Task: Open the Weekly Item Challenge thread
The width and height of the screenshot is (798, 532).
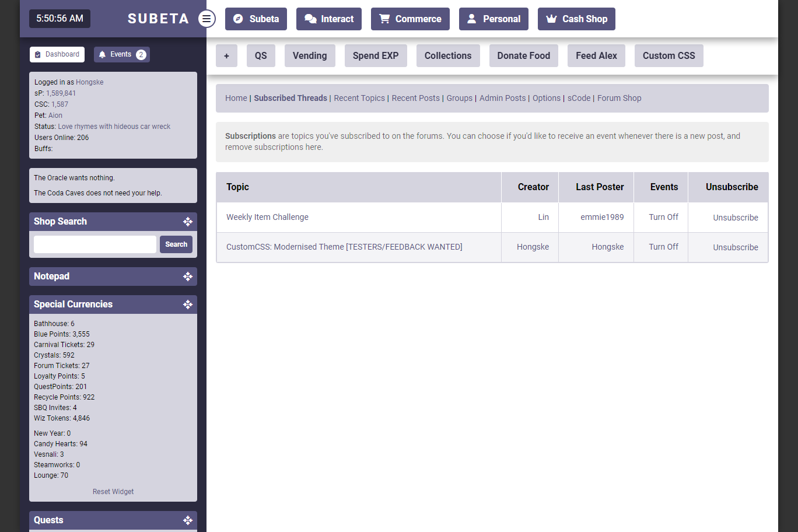Action: coord(267,217)
